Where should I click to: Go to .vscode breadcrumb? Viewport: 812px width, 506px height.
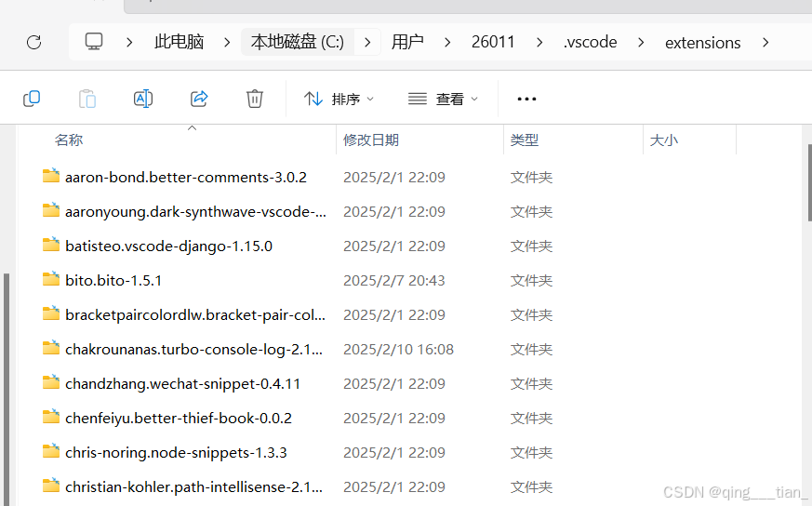pyautogui.click(x=591, y=42)
